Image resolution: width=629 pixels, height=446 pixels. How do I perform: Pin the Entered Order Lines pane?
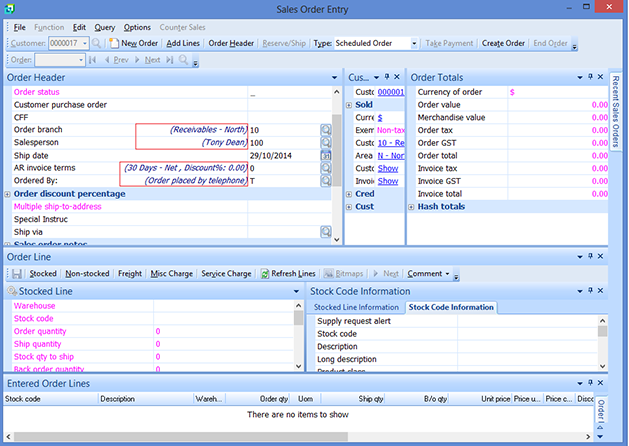coord(590,383)
